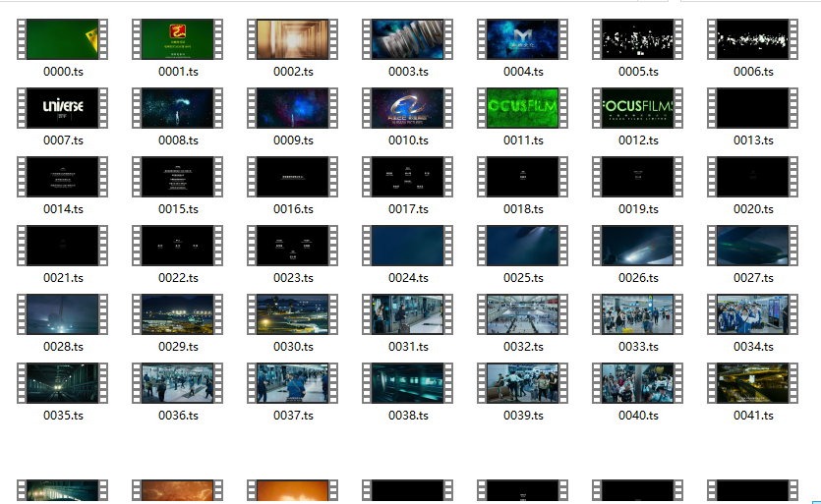This screenshot has height=504, width=821.
Task: Select the 0038.ts train thumbnail
Action: 407,383
